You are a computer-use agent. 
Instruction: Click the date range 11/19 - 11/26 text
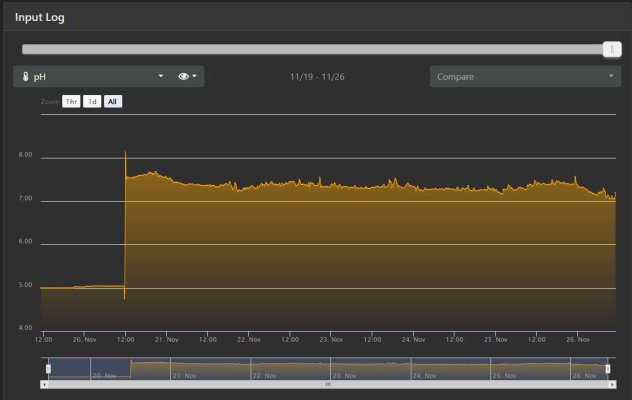[x=317, y=77]
